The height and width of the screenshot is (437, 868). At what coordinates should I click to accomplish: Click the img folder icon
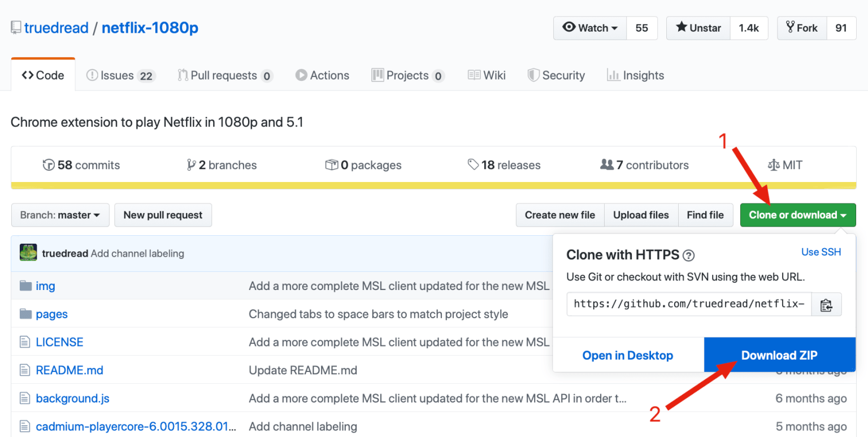[x=25, y=285]
